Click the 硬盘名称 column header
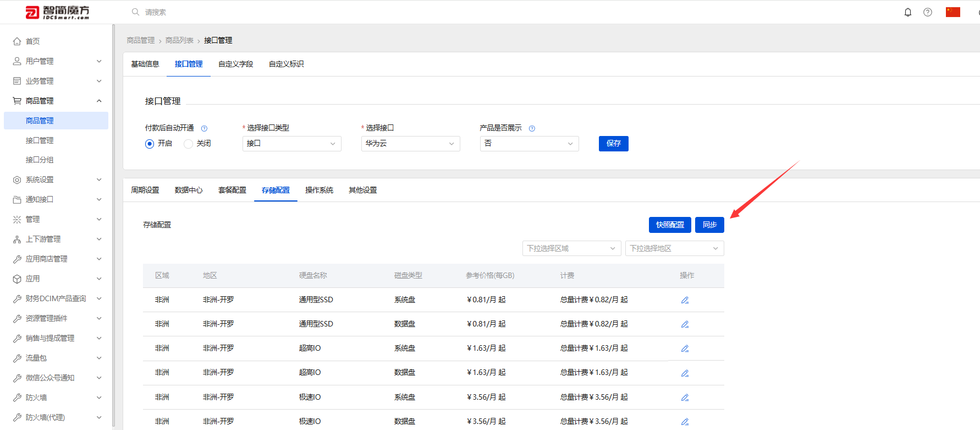This screenshot has width=980, height=430. [x=313, y=276]
